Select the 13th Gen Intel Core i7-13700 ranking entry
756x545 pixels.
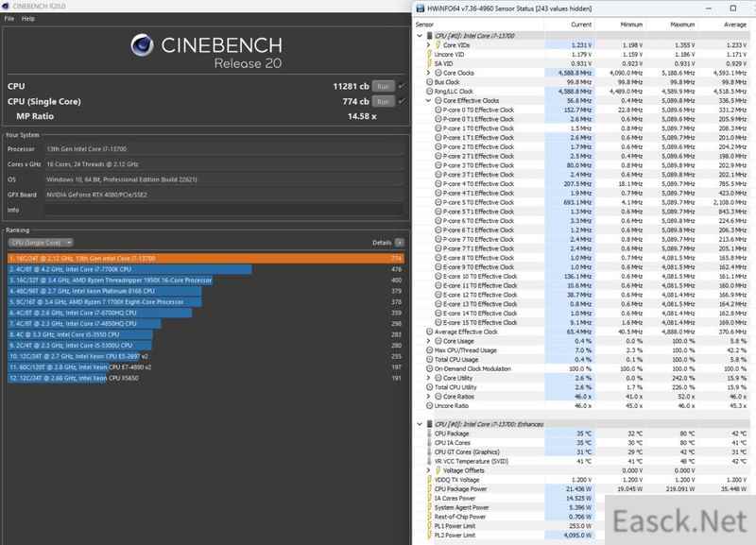click(206, 258)
